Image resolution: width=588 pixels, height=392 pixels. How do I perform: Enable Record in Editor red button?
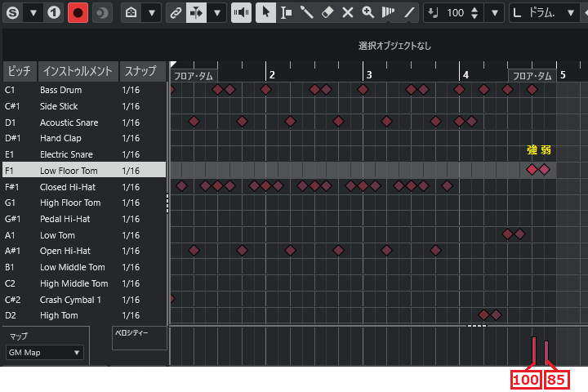[x=78, y=13]
